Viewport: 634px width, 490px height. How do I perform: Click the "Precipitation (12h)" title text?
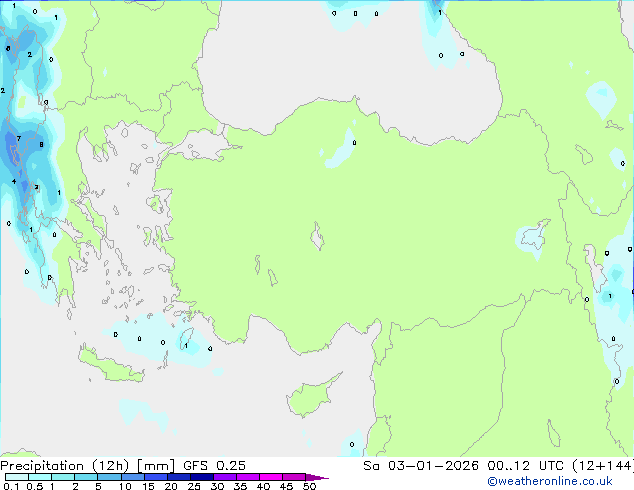point(65,466)
